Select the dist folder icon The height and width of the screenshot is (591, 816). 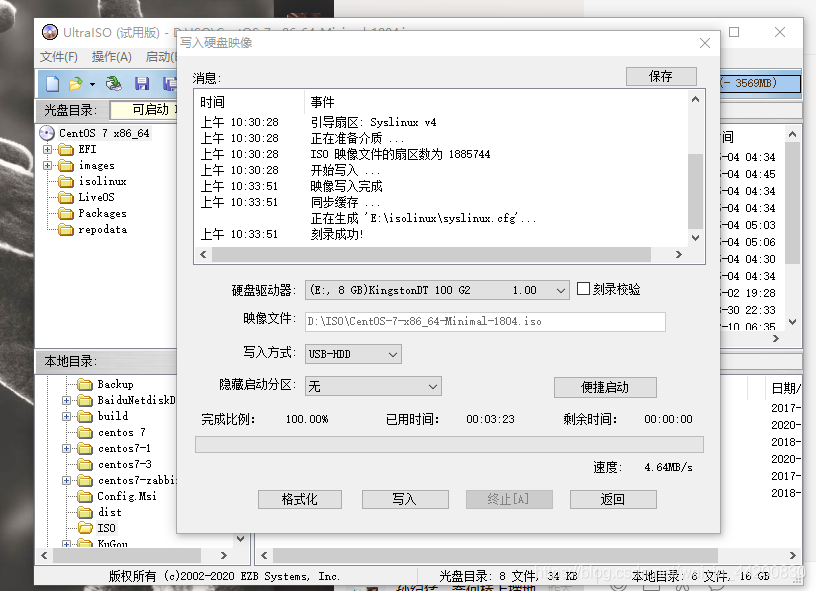click(x=85, y=512)
